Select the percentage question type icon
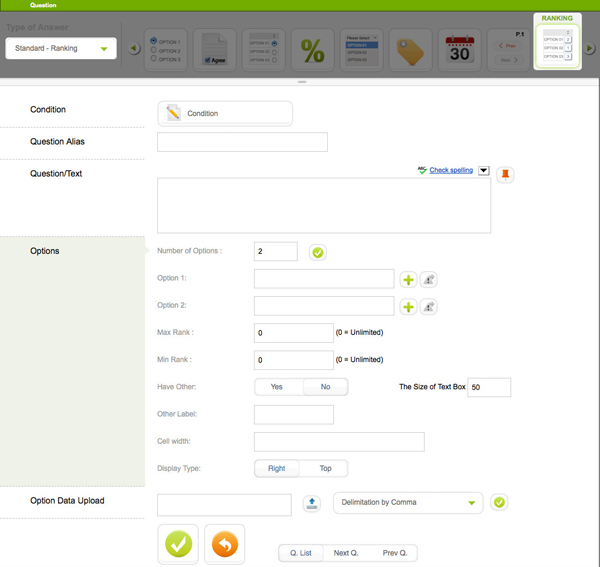The width and height of the screenshot is (600, 567). [x=313, y=50]
